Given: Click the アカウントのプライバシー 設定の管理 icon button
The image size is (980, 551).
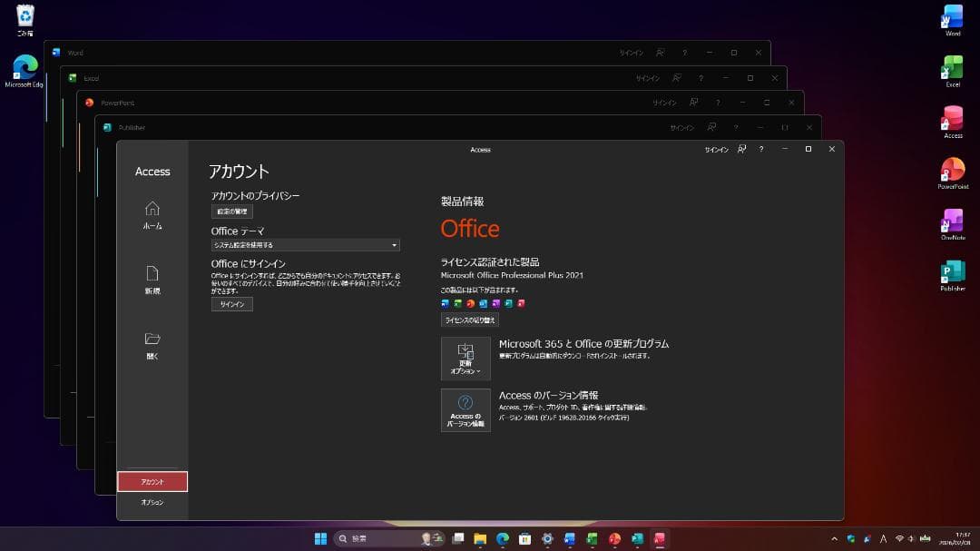Looking at the screenshot, I should pos(231,211).
